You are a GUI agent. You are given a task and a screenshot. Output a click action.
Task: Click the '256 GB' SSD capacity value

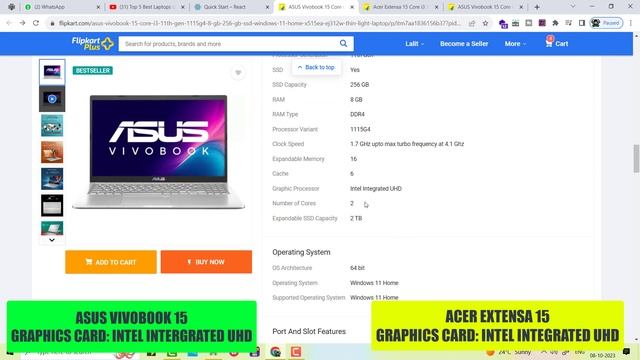click(359, 84)
